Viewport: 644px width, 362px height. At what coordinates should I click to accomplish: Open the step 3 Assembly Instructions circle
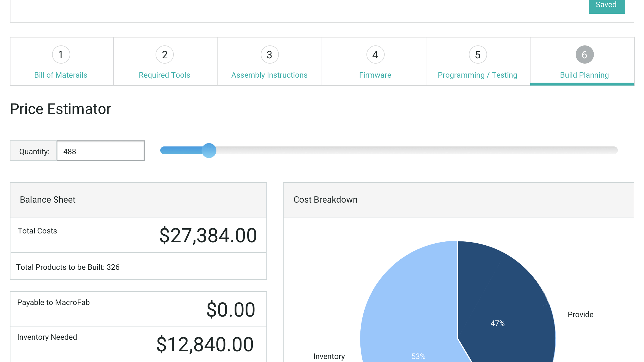tap(269, 55)
